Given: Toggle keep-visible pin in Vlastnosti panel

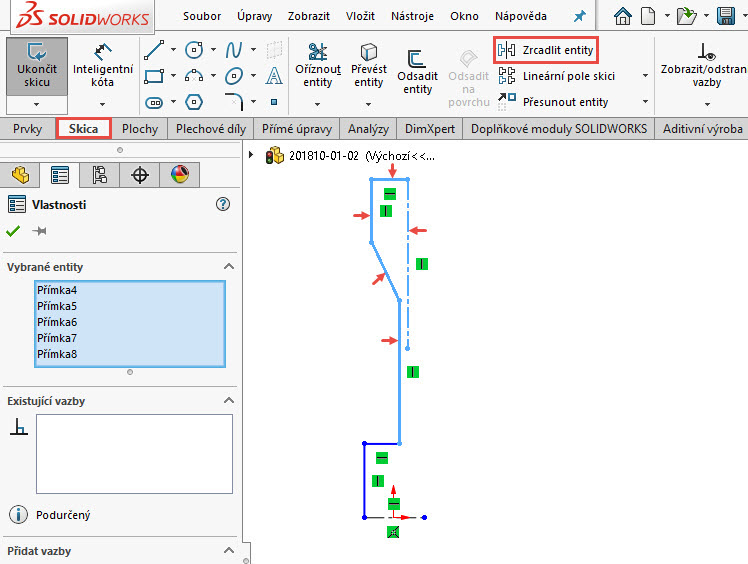Looking at the screenshot, I should [39, 231].
